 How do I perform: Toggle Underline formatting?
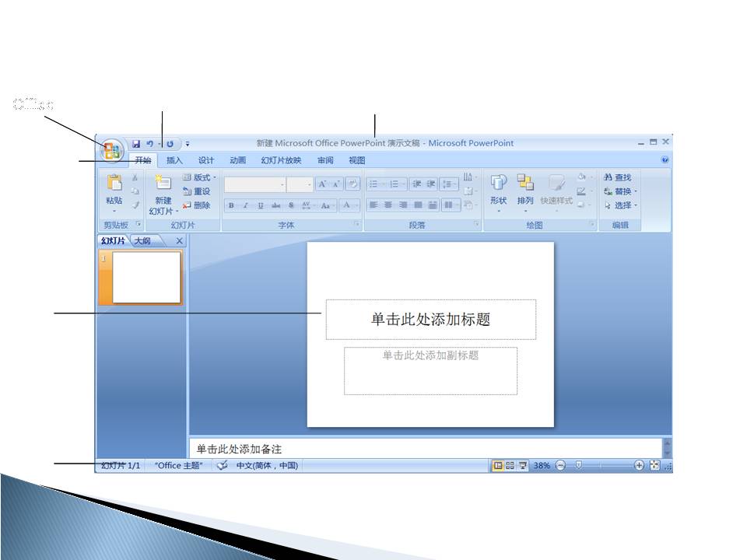pyautogui.click(x=261, y=205)
